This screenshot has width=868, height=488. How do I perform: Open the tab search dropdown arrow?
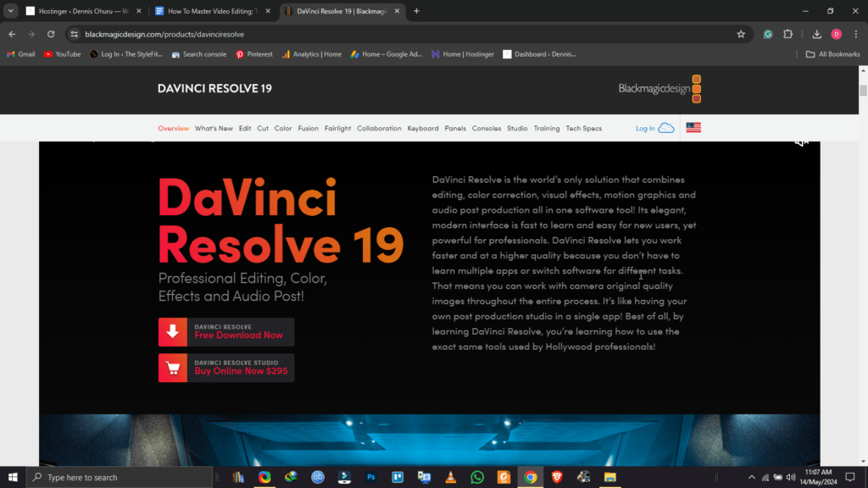[10, 11]
